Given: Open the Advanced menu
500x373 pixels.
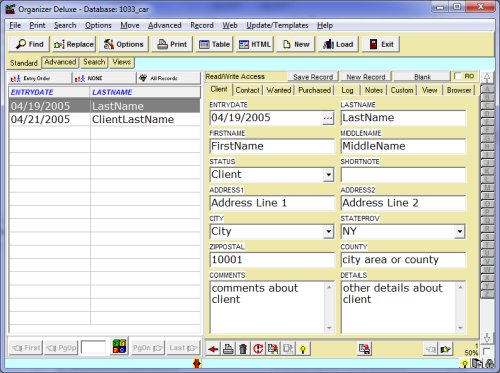Looking at the screenshot, I should click(165, 25).
